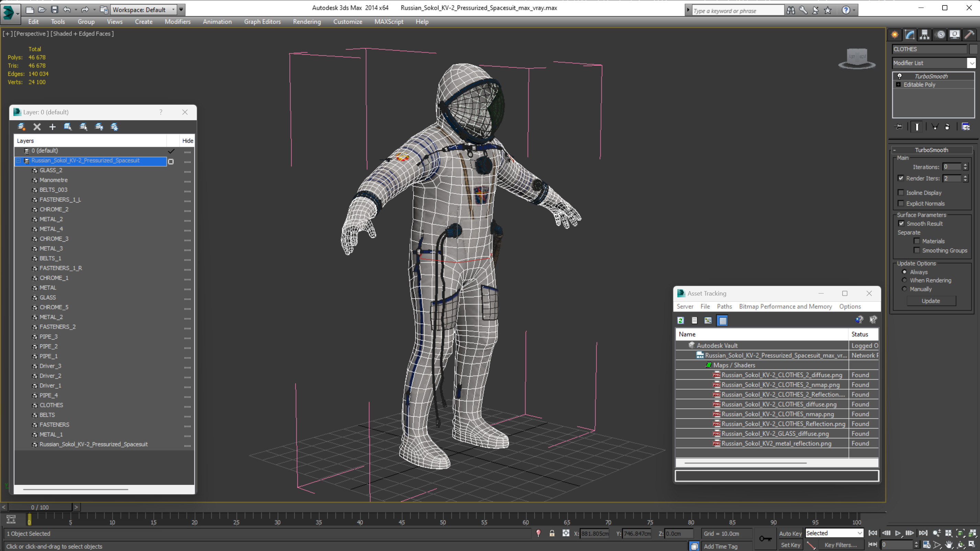Click the search binoculars icon
980x551 pixels.
pos(790,10)
